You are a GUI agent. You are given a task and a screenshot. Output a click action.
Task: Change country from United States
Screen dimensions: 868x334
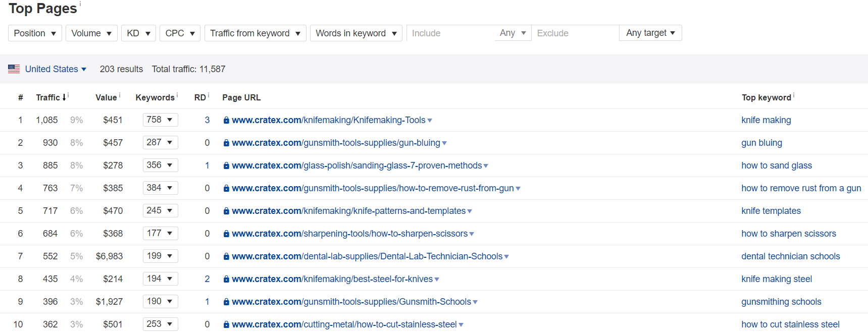click(x=56, y=69)
